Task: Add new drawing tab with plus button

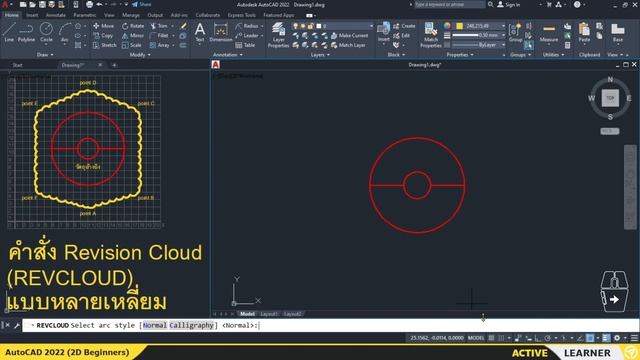Action: pyautogui.click(x=114, y=65)
